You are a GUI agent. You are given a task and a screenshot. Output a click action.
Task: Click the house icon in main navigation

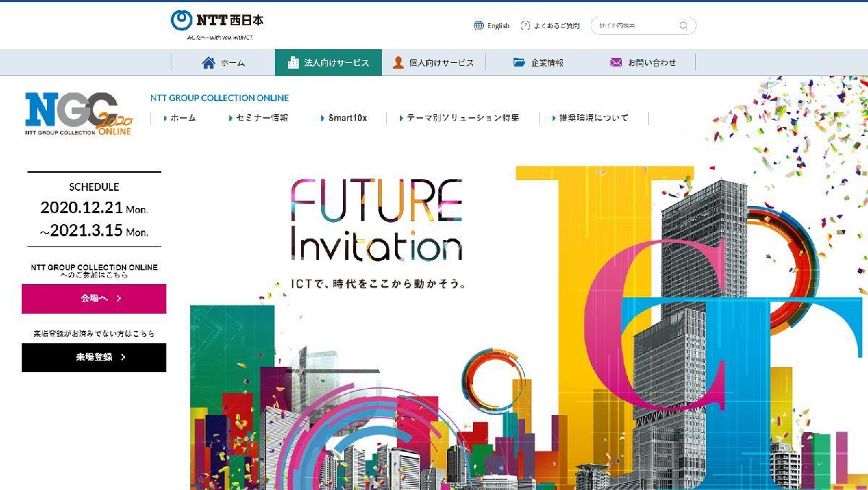pyautogui.click(x=208, y=63)
